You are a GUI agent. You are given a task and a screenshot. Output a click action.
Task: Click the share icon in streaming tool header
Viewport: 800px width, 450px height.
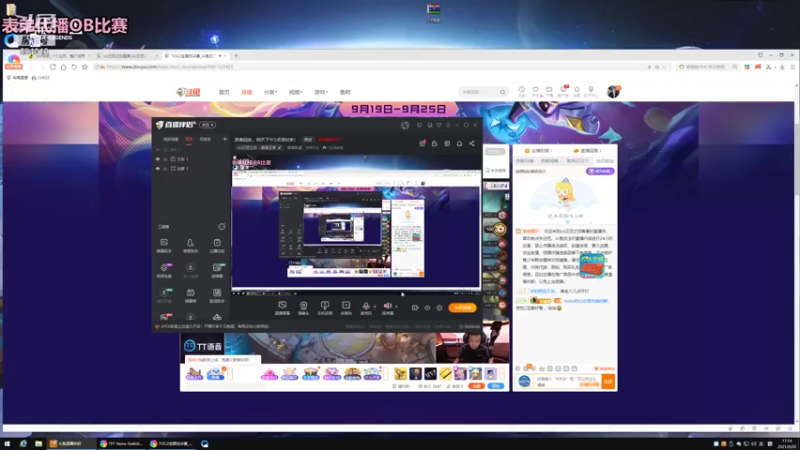tap(472, 143)
